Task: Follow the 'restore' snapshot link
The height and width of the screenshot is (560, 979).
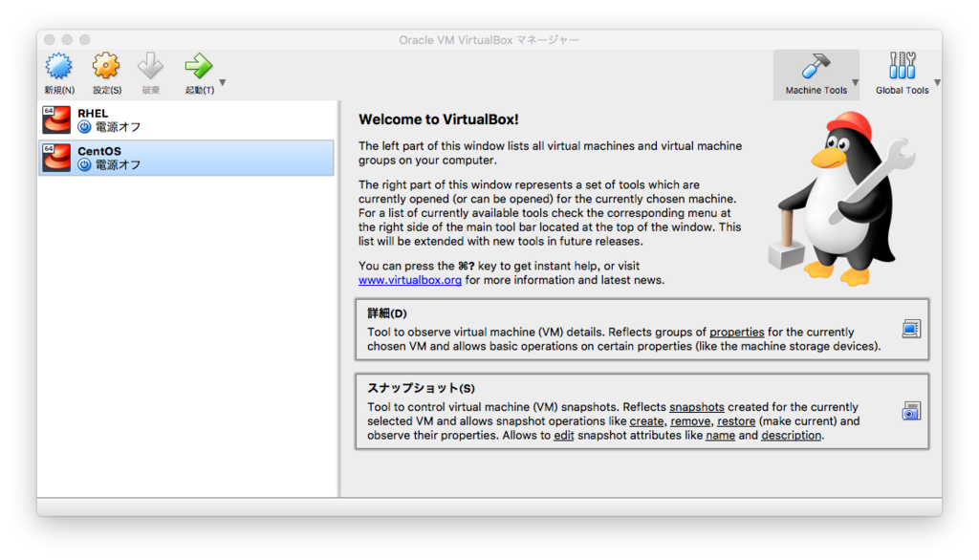Action: (x=736, y=421)
